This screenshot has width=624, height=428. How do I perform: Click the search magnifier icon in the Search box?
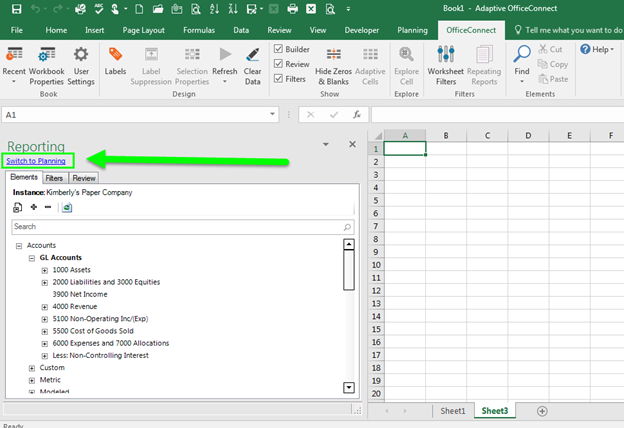(x=347, y=227)
